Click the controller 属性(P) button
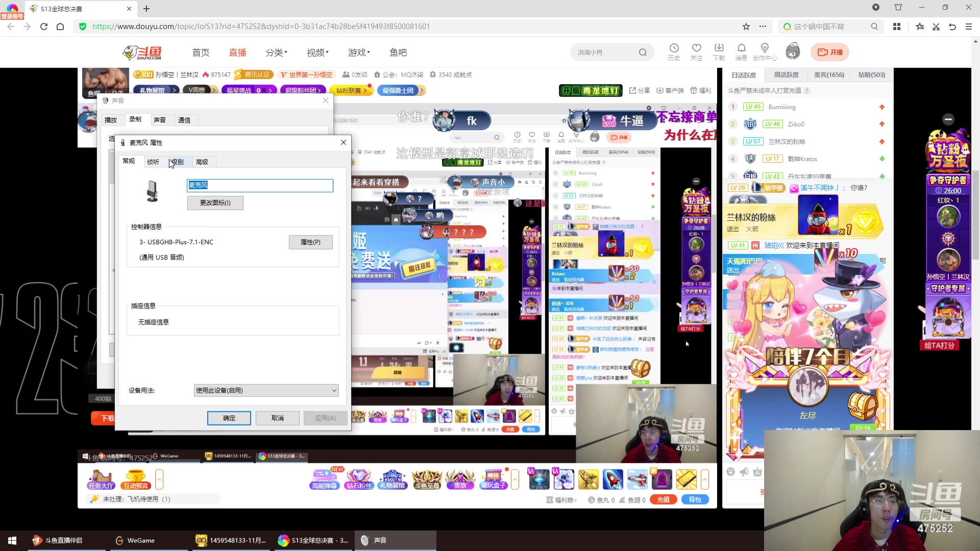 click(310, 242)
